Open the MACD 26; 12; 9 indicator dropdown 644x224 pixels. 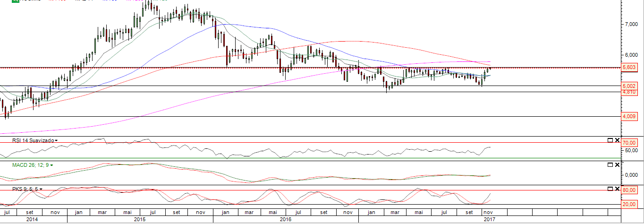51,165
